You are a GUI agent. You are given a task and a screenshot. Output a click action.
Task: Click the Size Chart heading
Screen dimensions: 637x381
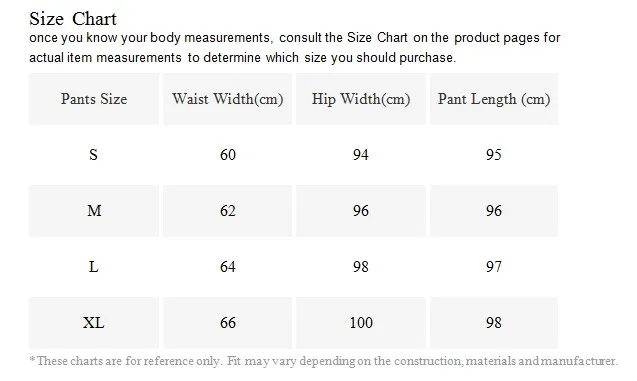[x=73, y=19]
